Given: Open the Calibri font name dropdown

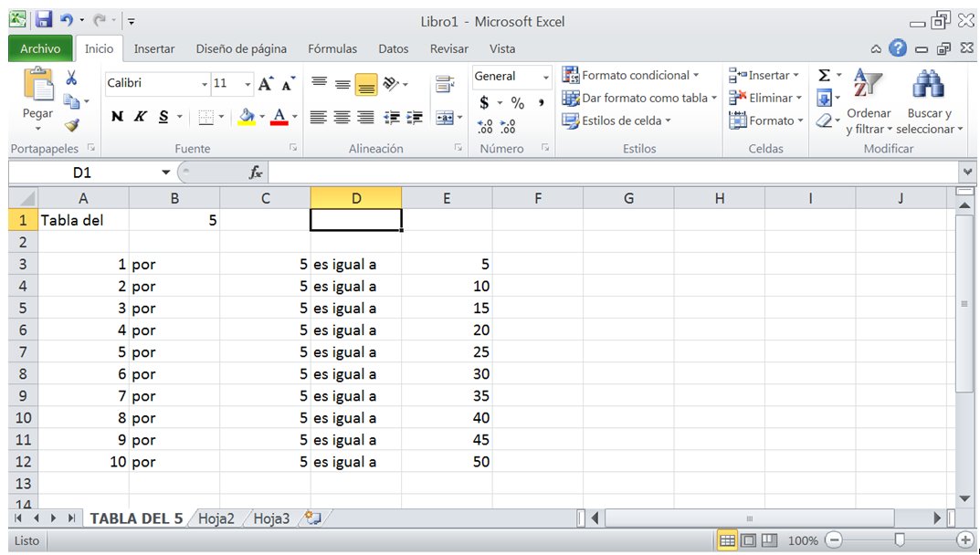Looking at the screenshot, I should pyautogui.click(x=205, y=84).
